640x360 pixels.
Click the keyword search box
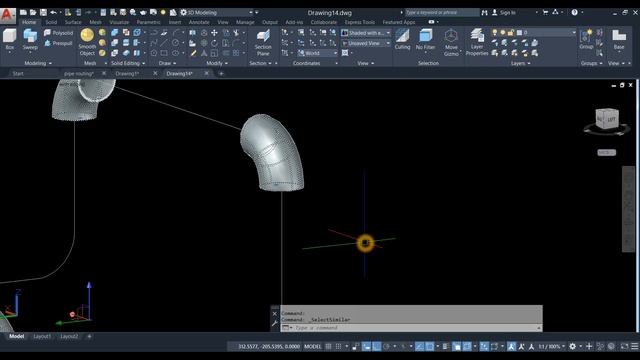[x=442, y=13]
